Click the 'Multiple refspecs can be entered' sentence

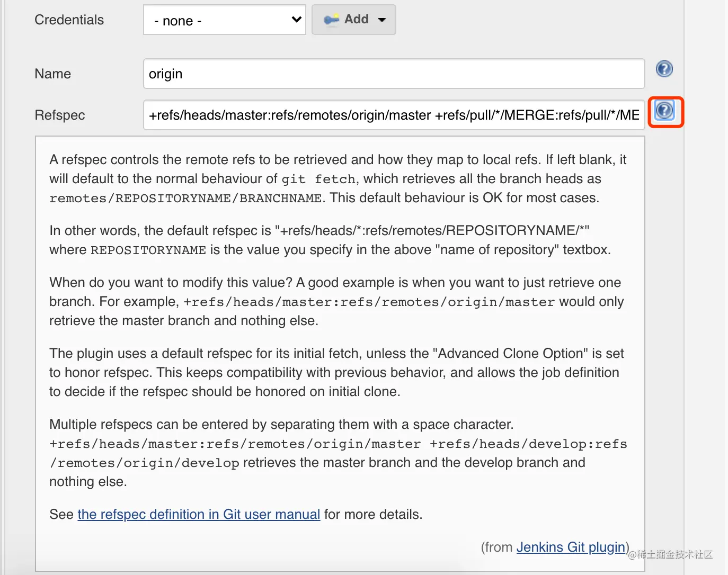281,424
